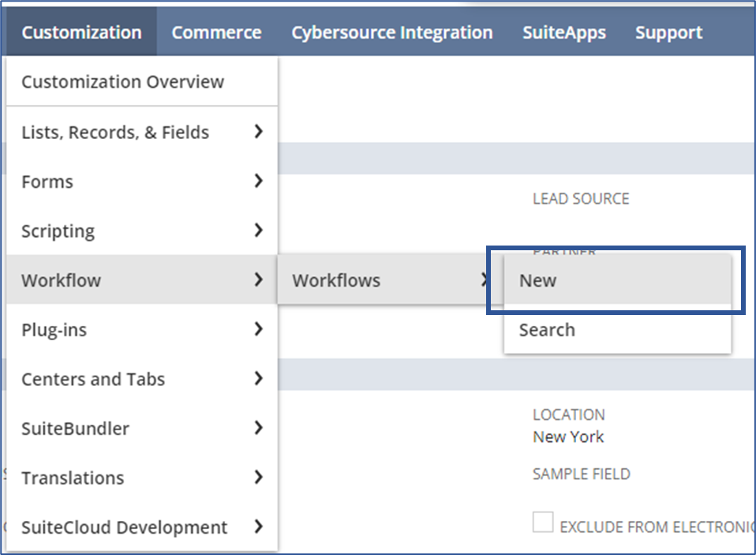
Task: Expand the SuiteCloud Development arrow
Action: [259, 526]
